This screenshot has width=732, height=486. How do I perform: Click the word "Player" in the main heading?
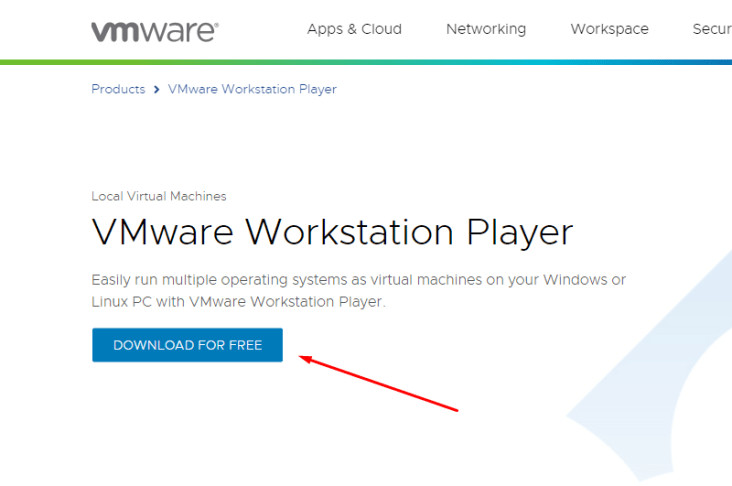(520, 232)
